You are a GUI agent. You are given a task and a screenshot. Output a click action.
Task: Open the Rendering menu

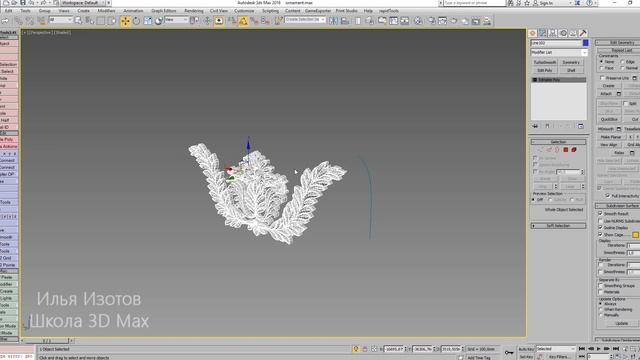[193, 11]
